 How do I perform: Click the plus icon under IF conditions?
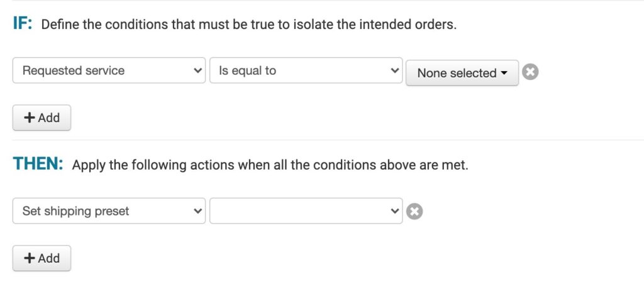tap(29, 118)
